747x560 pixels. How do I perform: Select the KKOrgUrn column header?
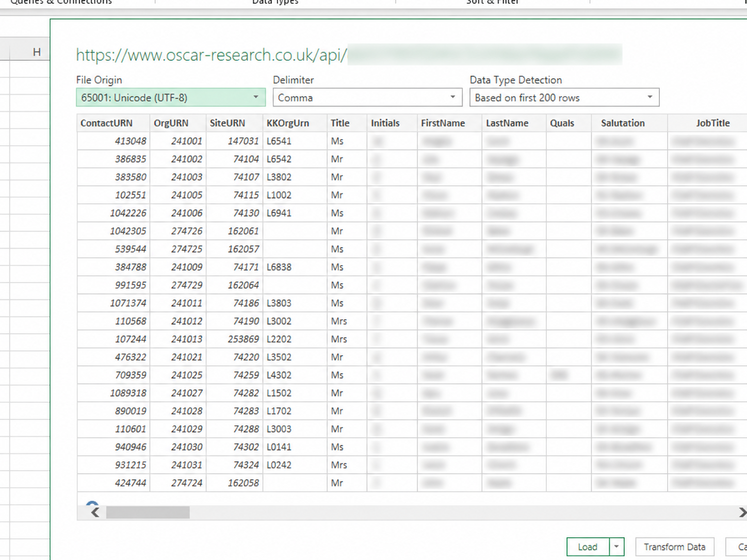point(295,123)
